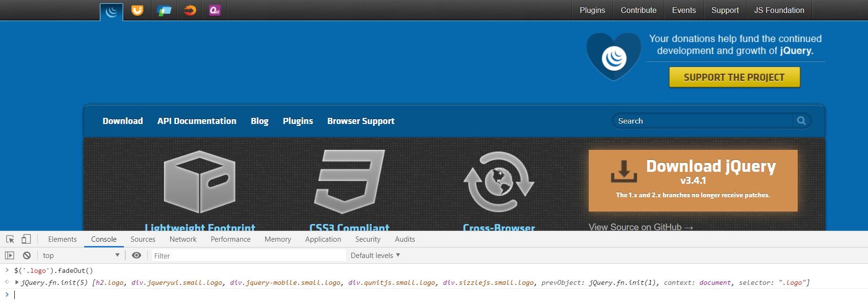Click the $('.logo').fadeOut() command line
The image size is (868, 303).
[x=54, y=270]
